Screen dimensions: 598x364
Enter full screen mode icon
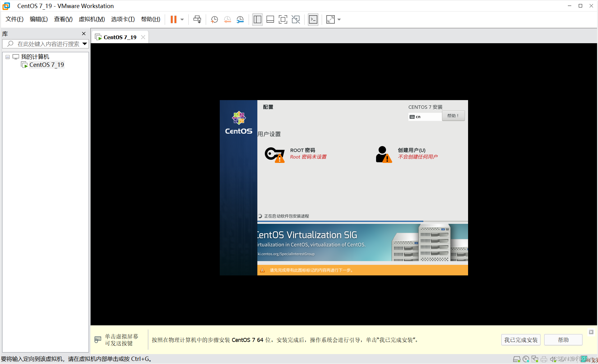[x=283, y=20]
